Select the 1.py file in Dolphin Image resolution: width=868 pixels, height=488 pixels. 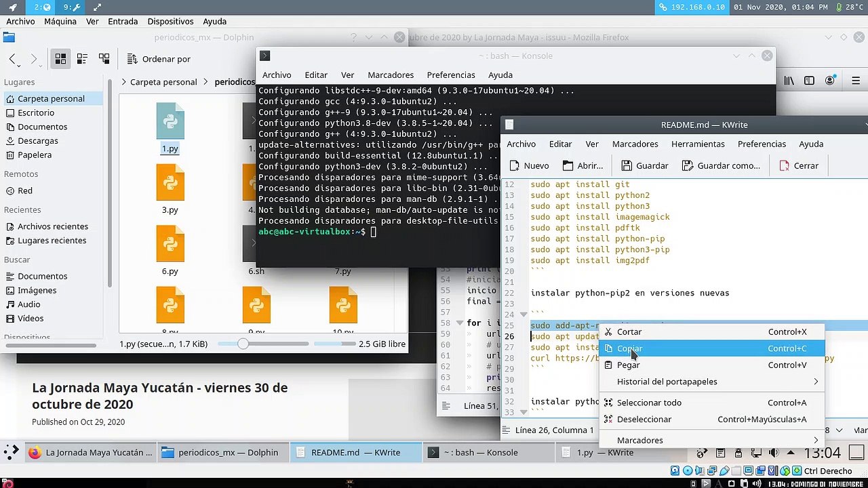[x=170, y=128]
